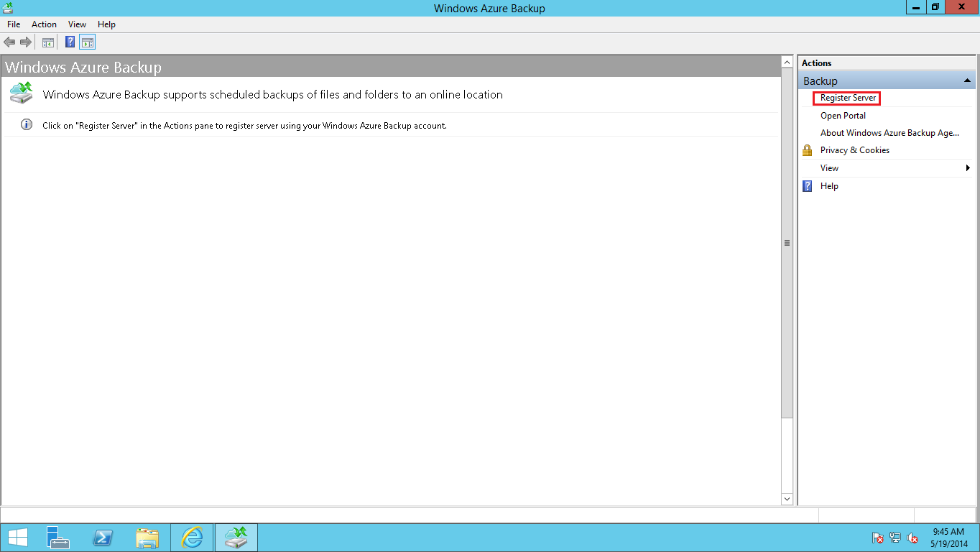Click the clock showing 9:45 AM in taskbar
This screenshot has height=552, width=980.
(950, 535)
